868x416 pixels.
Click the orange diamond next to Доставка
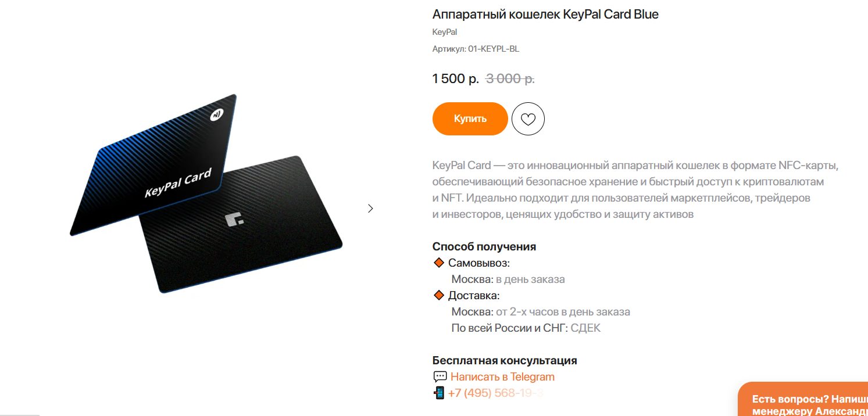coord(439,295)
